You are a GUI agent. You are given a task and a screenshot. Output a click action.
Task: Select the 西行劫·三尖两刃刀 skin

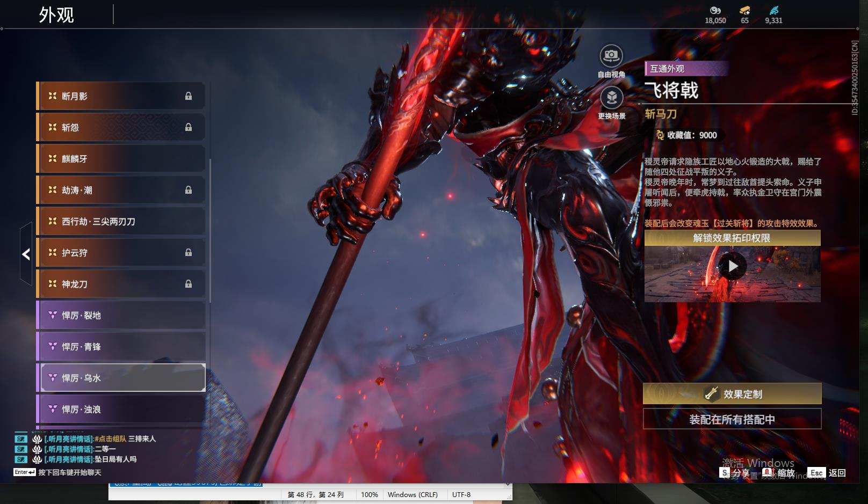pos(121,221)
